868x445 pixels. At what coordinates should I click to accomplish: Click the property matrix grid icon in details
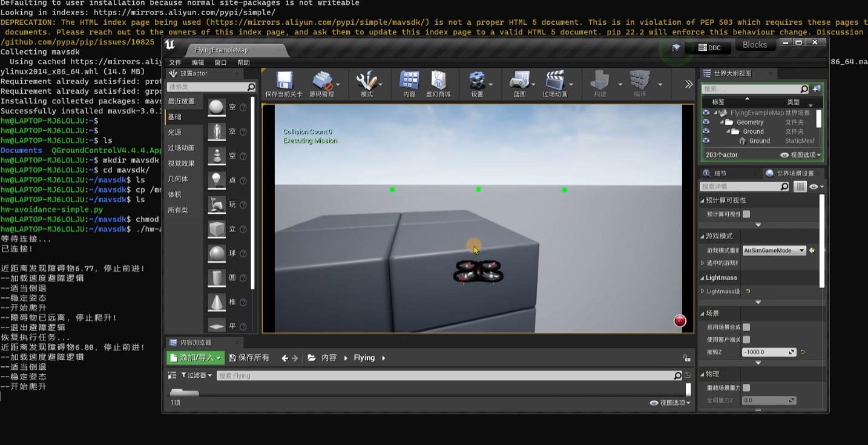[x=800, y=186]
